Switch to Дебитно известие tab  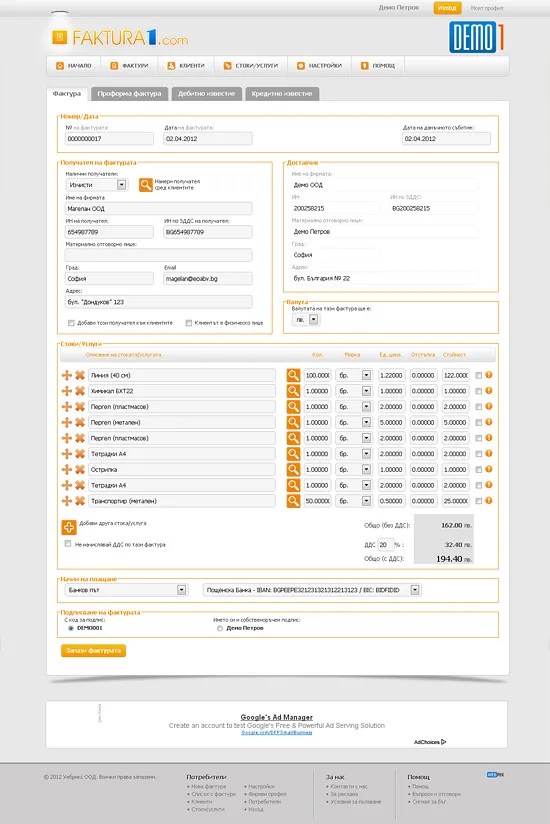[x=206, y=94]
